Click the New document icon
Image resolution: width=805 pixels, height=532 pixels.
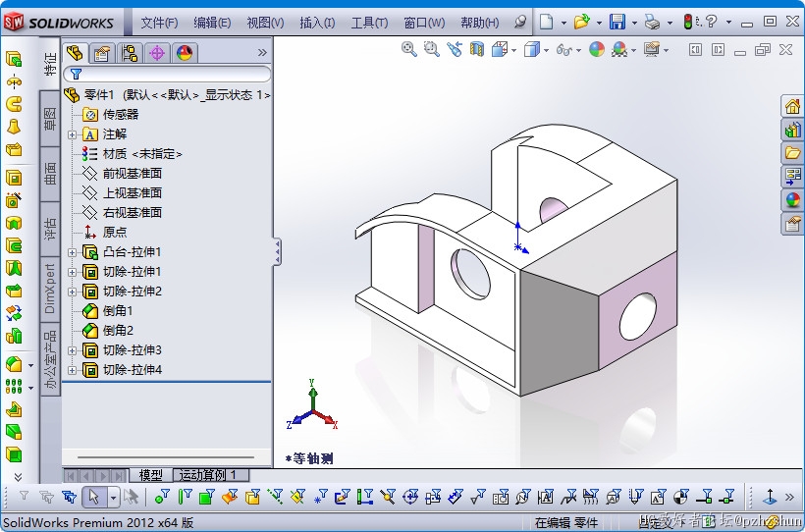pyautogui.click(x=546, y=22)
